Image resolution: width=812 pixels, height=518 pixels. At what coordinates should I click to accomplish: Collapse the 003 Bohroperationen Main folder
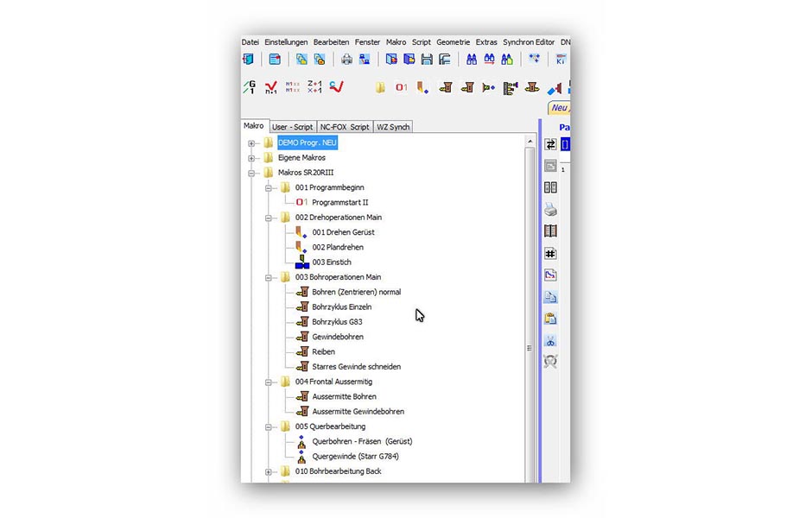(269, 277)
